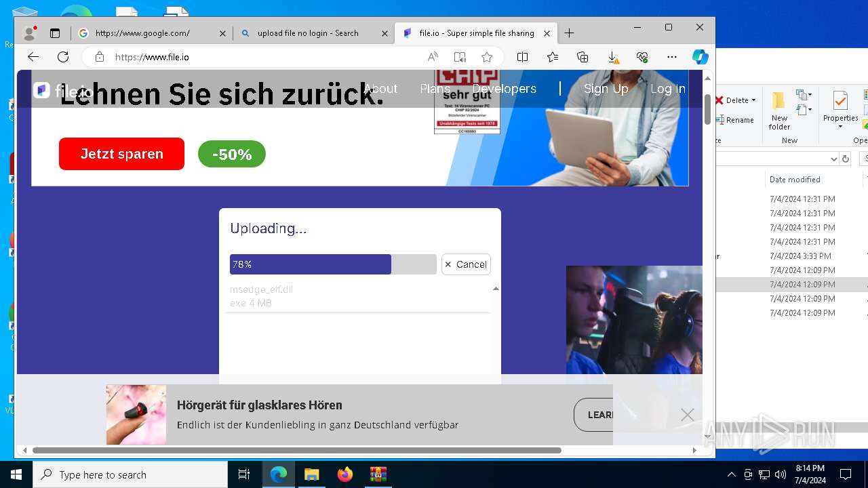Close the hearing aid ad banner
The height and width of the screenshot is (488, 868).
(687, 415)
